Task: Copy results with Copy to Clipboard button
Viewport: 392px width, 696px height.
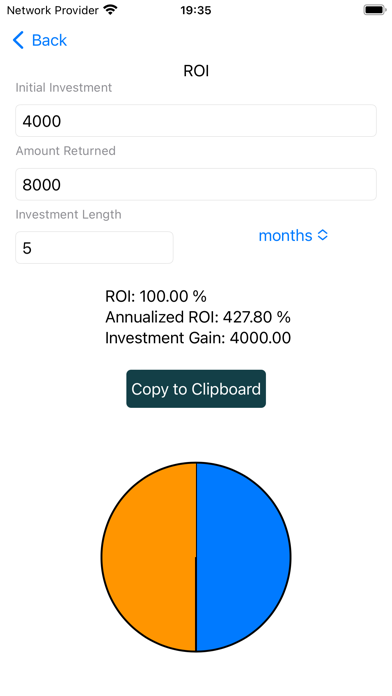Action: point(196,389)
